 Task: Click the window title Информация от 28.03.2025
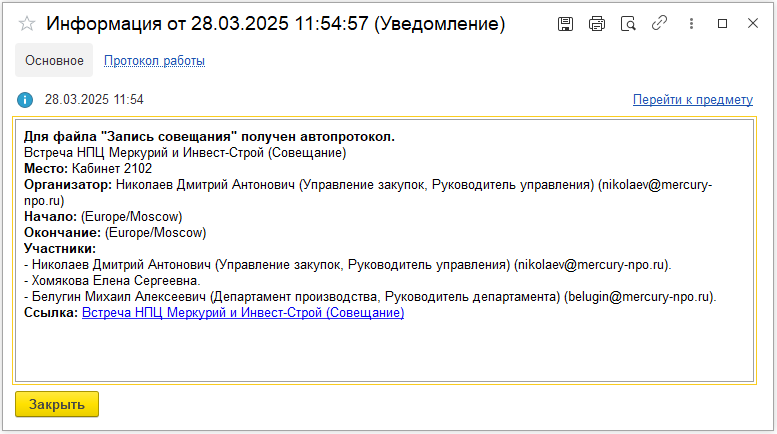[x=276, y=23]
